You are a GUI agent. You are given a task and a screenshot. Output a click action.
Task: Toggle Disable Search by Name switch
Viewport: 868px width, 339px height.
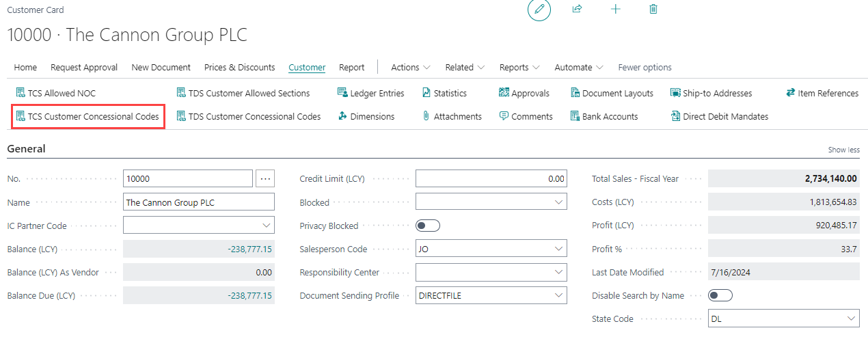coord(720,295)
